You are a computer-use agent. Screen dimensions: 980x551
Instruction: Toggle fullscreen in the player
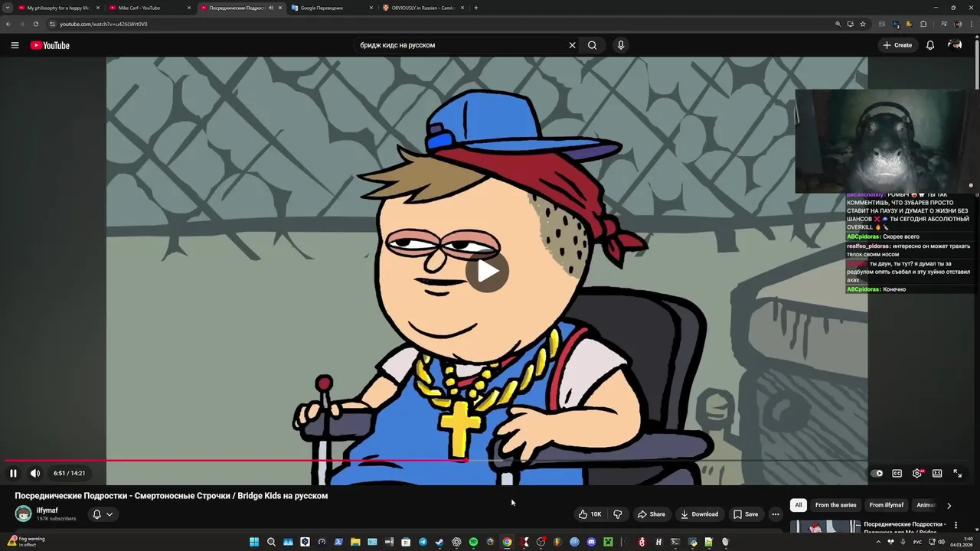point(957,473)
